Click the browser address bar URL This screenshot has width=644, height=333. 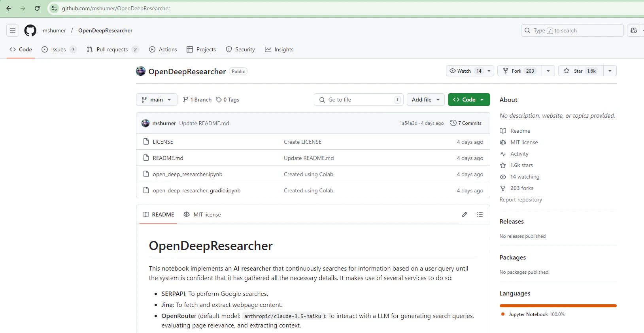pos(116,8)
